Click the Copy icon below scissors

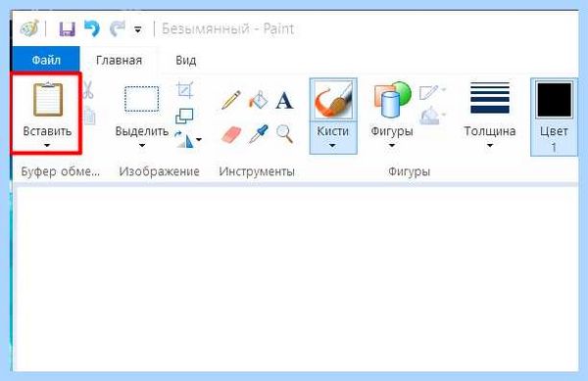[89, 116]
